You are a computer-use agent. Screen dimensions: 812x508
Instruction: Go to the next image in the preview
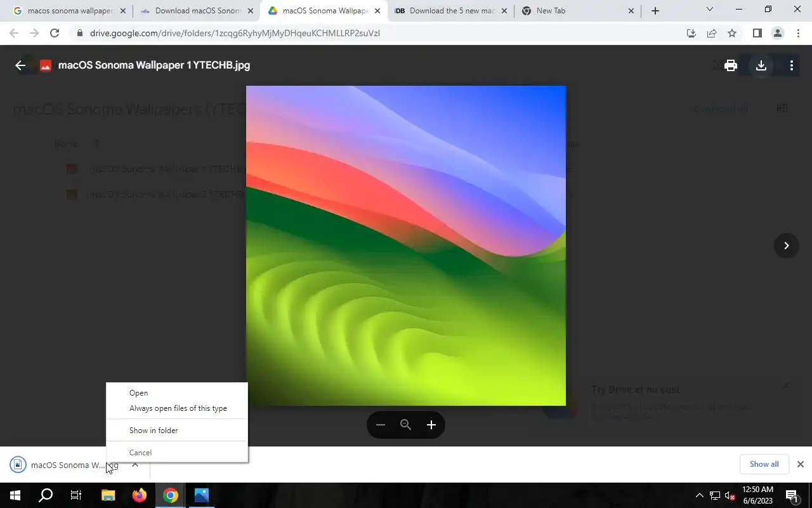[x=786, y=246]
